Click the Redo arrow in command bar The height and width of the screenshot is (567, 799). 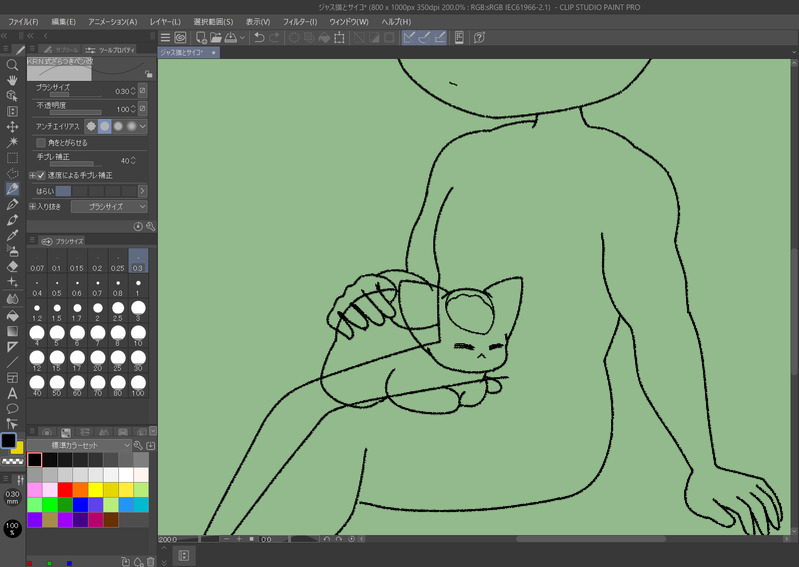coord(274,37)
